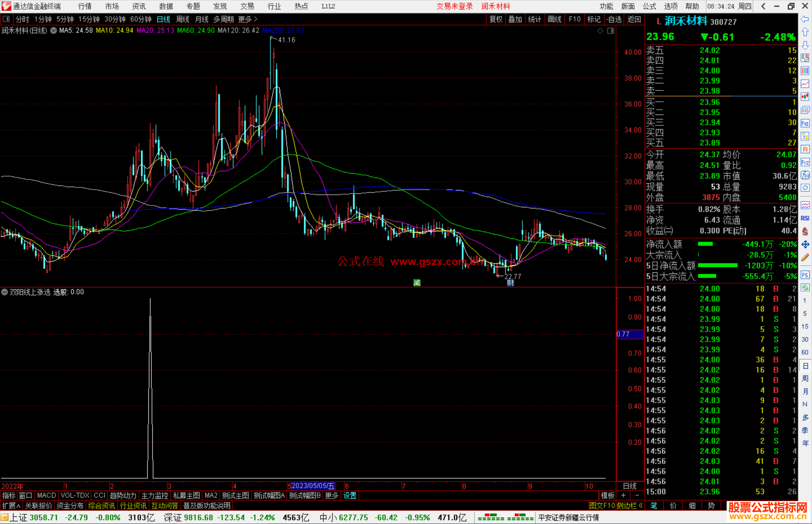The height and width of the screenshot is (524, 812).
Task: Click the 复权 button
Action: [x=495, y=19]
